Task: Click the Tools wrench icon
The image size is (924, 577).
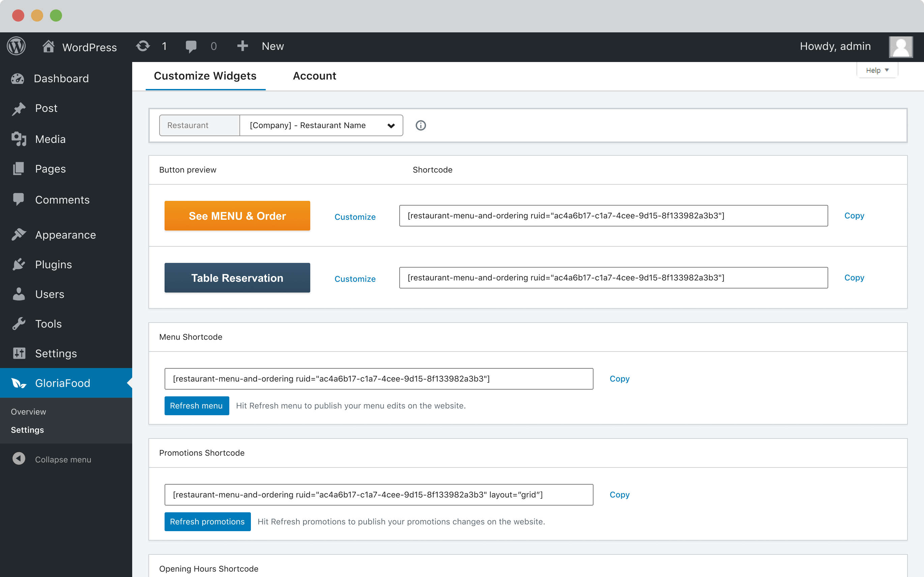Action: tap(18, 324)
